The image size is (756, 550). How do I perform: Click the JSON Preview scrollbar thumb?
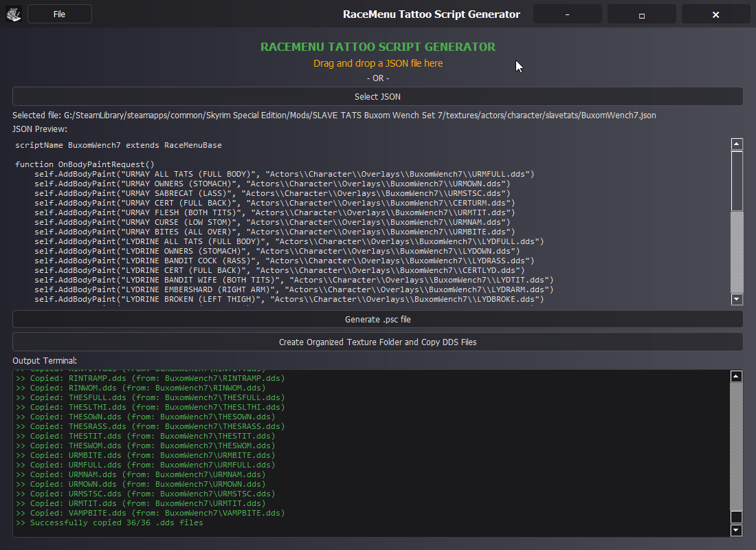[x=737, y=181]
